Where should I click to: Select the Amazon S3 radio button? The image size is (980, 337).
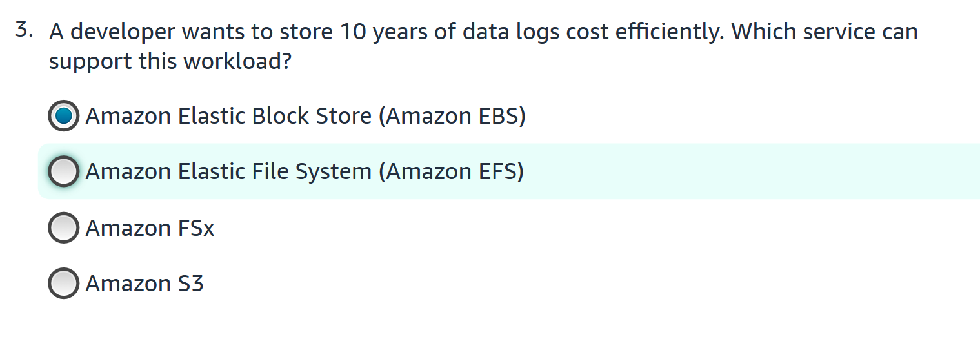point(64,283)
